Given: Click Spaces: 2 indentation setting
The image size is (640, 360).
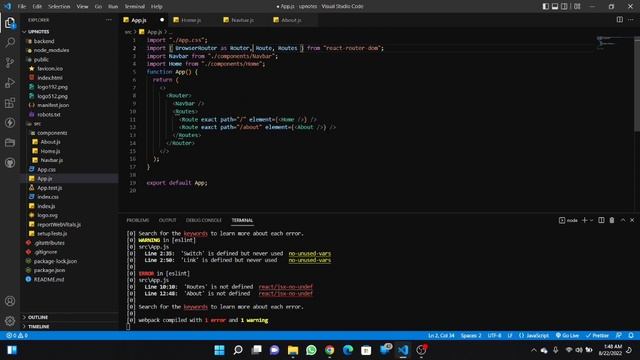Looking at the screenshot, I should coord(471,335).
